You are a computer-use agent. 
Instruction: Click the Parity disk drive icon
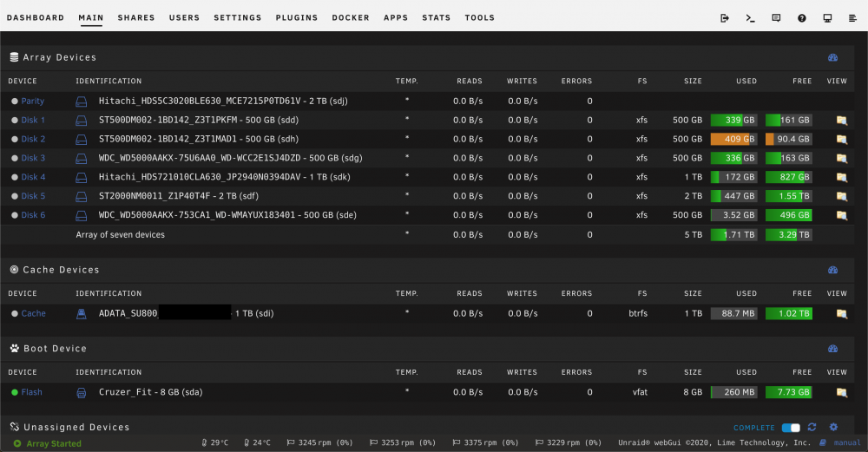pyautogui.click(x=82, y=102)
